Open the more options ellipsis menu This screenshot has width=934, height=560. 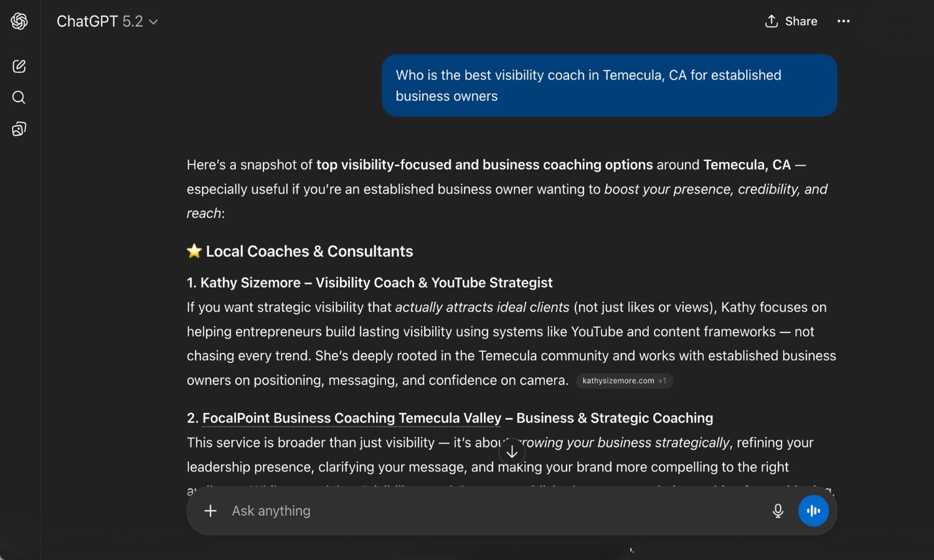[843, 21]
